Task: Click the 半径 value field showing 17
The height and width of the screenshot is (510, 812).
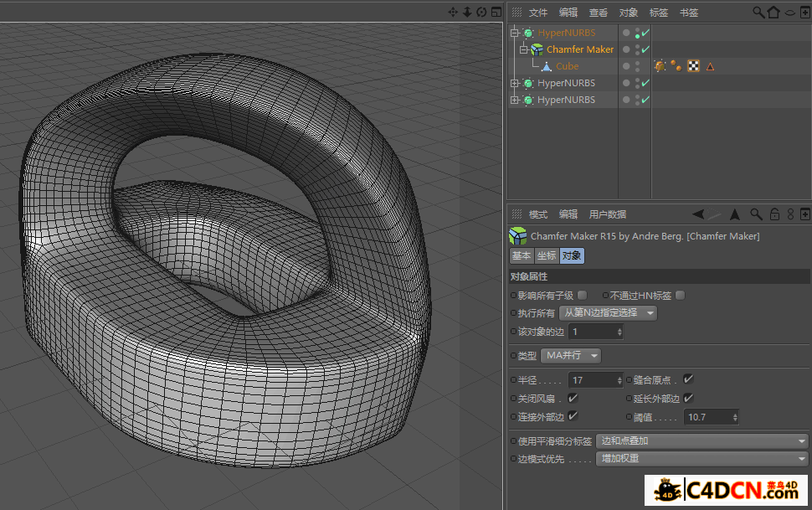Action: [595, 380]
